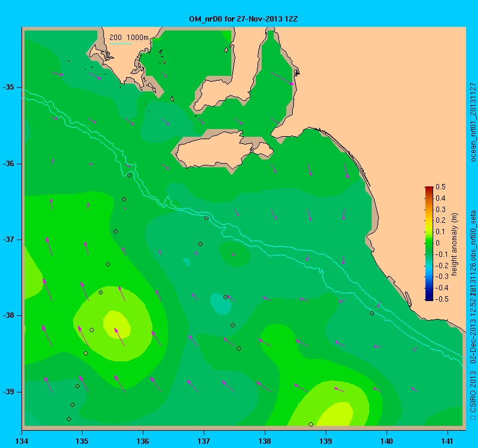Click the '136' longitude axis label
Screen dimensions: 478x448
[143, 441]
